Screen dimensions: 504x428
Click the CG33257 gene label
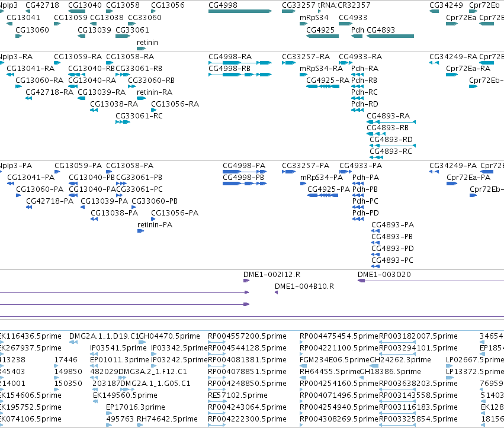pyautogui.click(x=298, y=5)
